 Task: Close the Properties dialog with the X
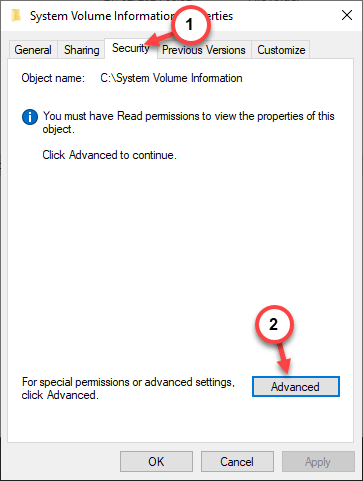coord(347,15)
